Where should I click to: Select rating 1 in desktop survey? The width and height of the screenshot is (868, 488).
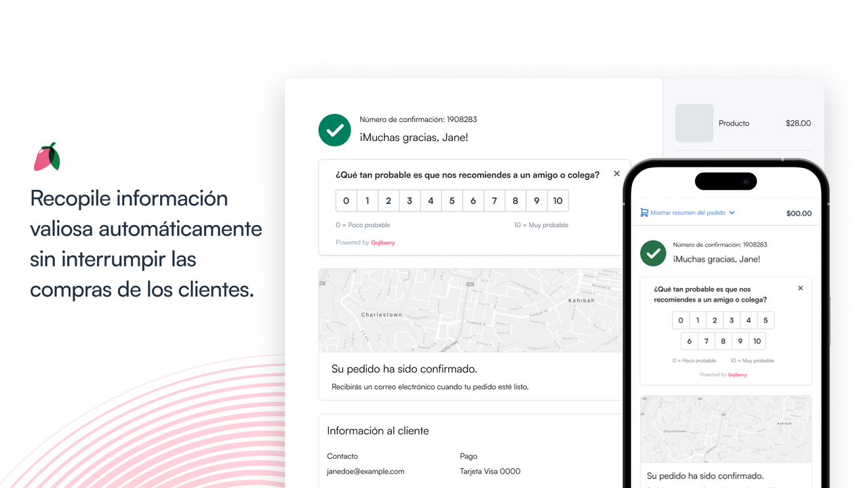click(368, 201)
